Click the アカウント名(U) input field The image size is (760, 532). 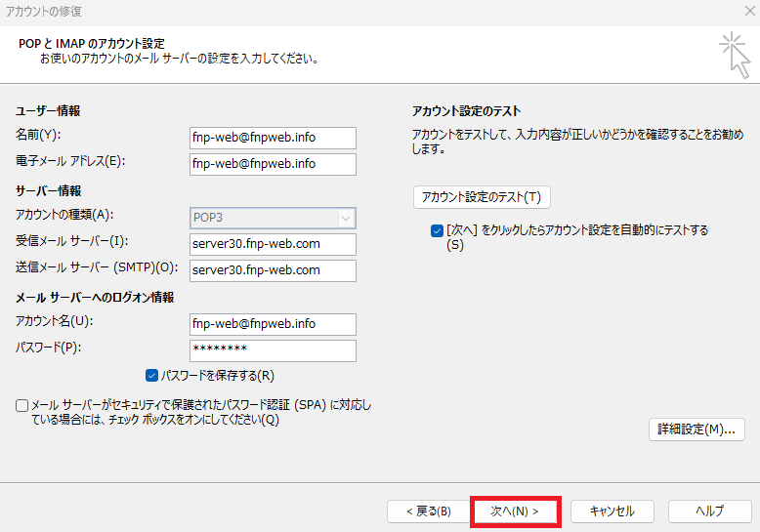coord(273,324)
